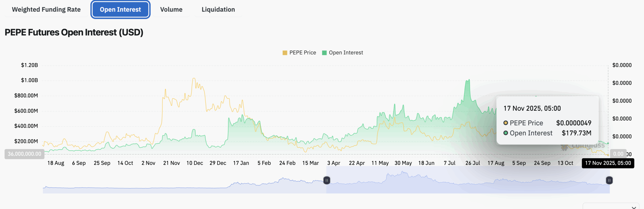Toggle PEPE Price series via legend label
The width and height of the screenshot is (644, 209).
(302, 53)
